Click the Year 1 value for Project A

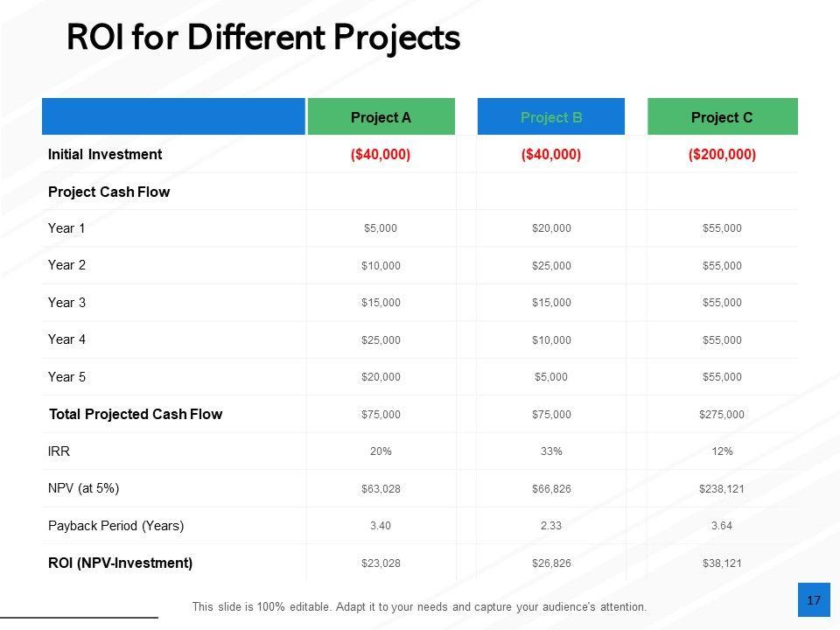(x=381, y=228)
